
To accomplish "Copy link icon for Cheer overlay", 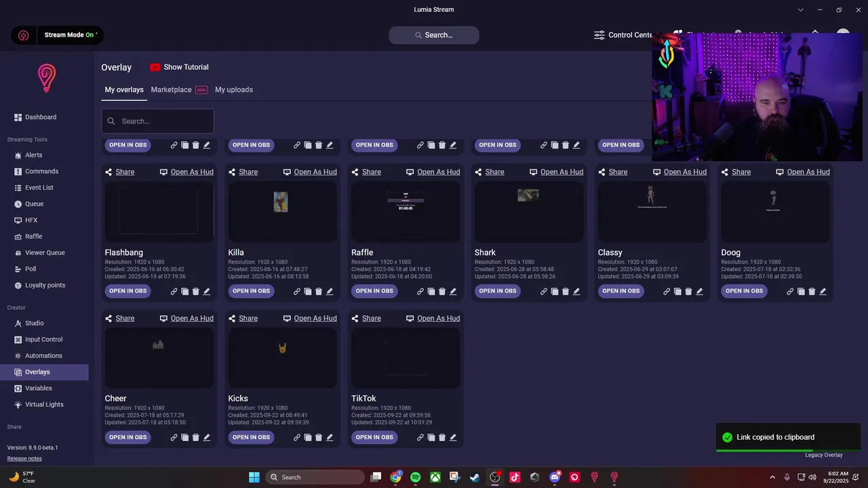I will 174,438.
